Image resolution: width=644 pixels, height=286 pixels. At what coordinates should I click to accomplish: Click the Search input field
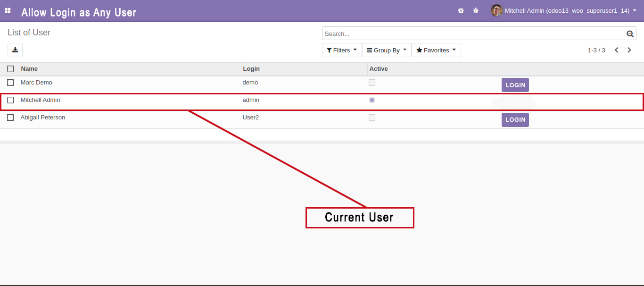pos(471,34)
